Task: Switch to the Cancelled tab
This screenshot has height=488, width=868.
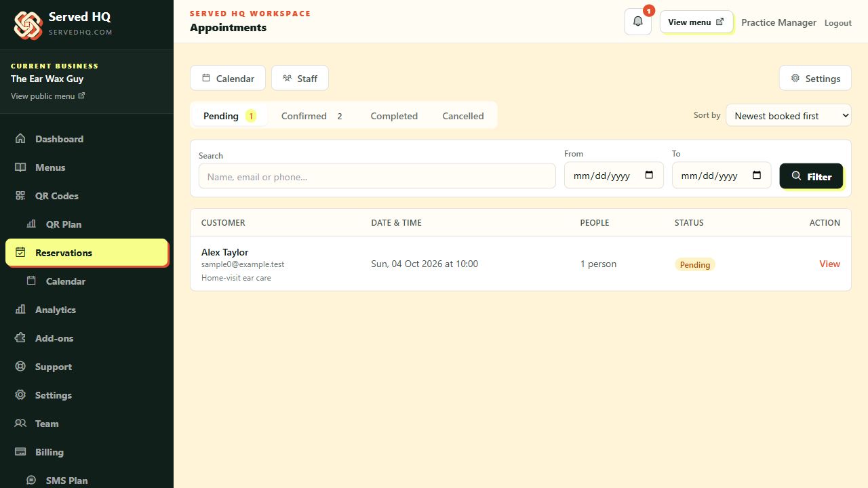Action: tap(463, 116)
